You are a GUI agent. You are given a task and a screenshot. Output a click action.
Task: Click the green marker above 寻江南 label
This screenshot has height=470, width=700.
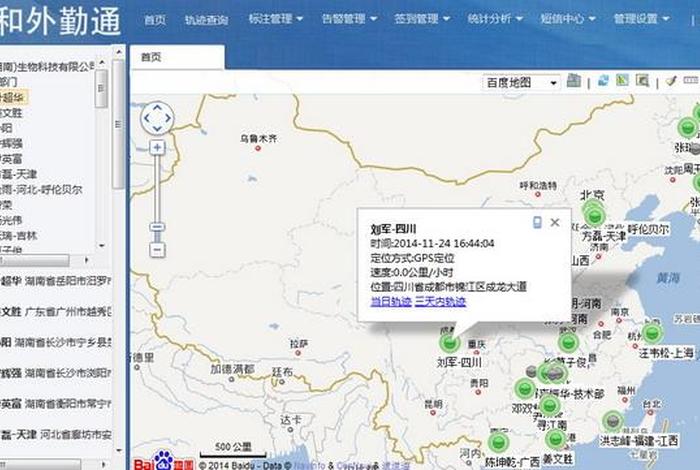(x=550, y=405)
